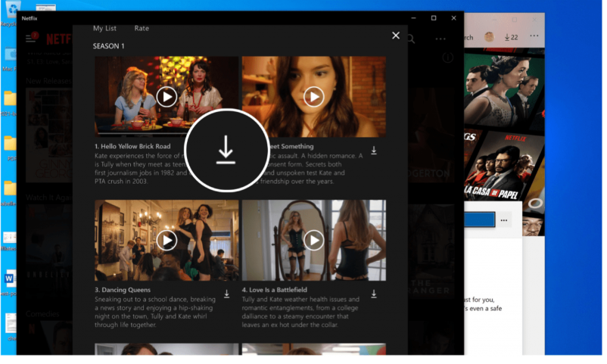Screen dimensions: 607x364
Task: Open the Netflix hamburger menu
Action: (x=30, y=39)
